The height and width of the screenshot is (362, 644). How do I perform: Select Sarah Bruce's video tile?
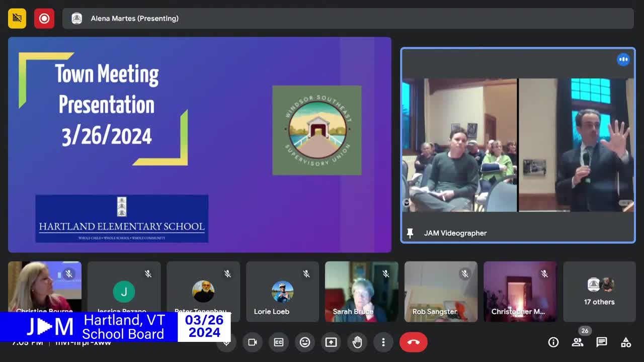[361, 292]
